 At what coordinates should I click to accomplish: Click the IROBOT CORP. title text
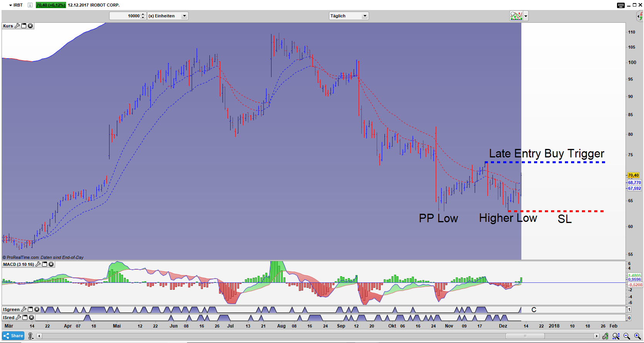pos(105,5)
